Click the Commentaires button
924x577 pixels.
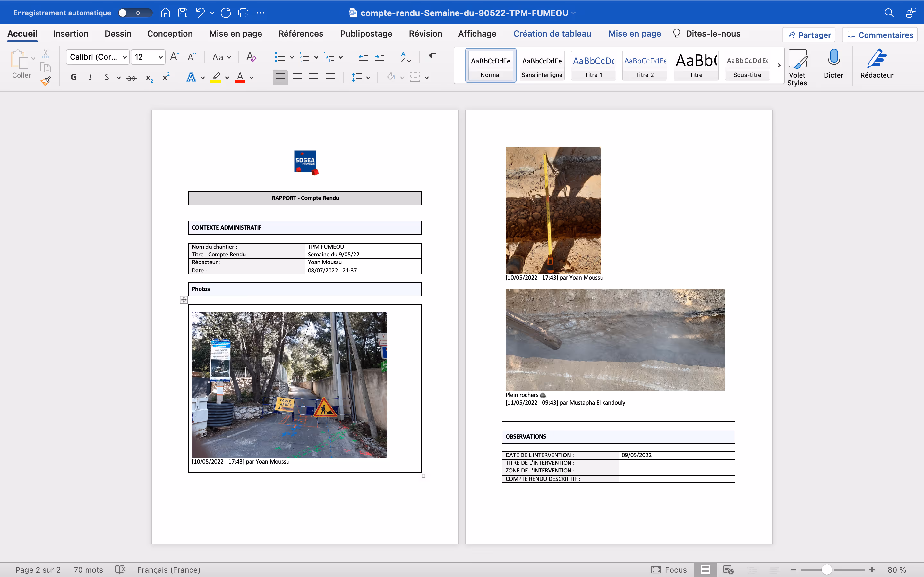pyautogui.click(x=880, y=35)
